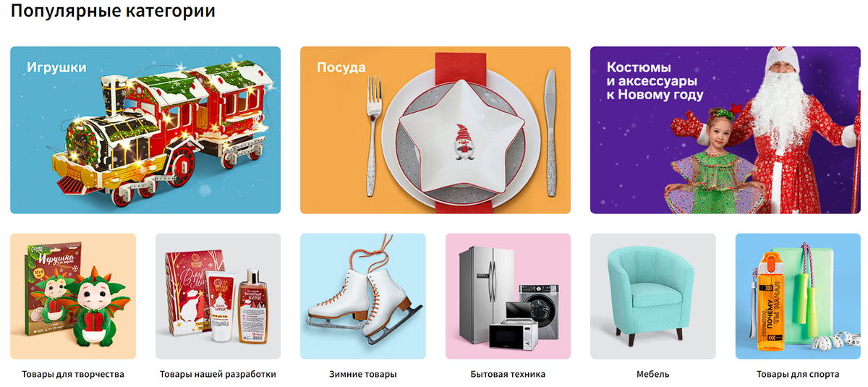Viewport: 868px width, 387px height.
Task: Open Товары для спорта link
Action: pyautogui.click(x=798, y=375)
